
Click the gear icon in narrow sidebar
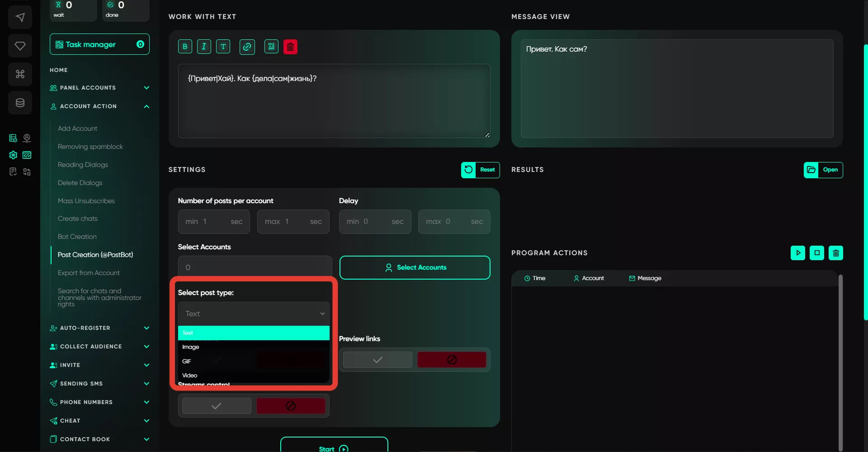[x=13, y=155]
